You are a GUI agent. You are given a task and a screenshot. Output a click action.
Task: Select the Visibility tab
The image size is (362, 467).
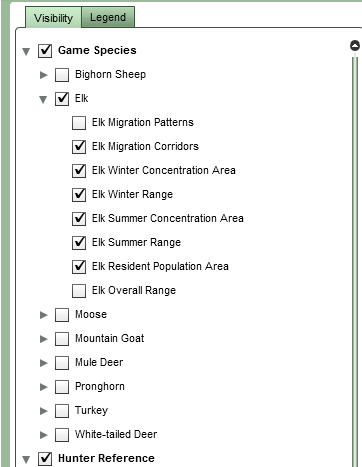pos(53,18)
